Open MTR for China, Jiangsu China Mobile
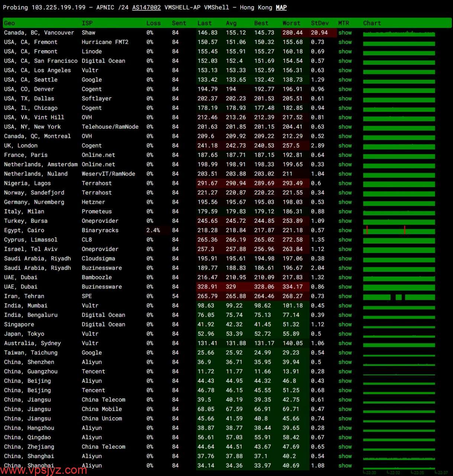This screenshot has height=476, width=453. [x=345, y=409]
